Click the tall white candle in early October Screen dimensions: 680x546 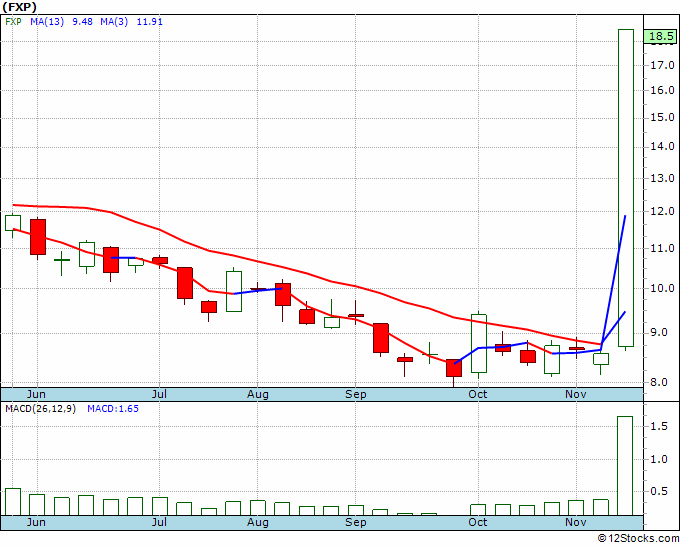[x=479, y=343]
